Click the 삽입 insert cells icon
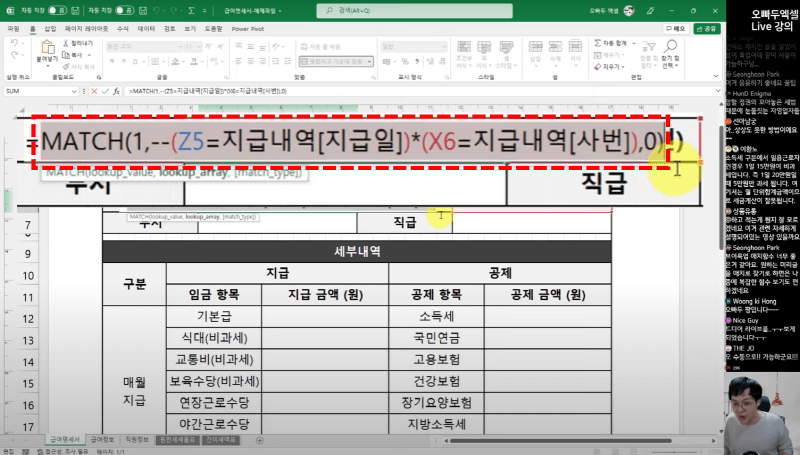Screen dimensions: 800x455 (x=535, y=47)
